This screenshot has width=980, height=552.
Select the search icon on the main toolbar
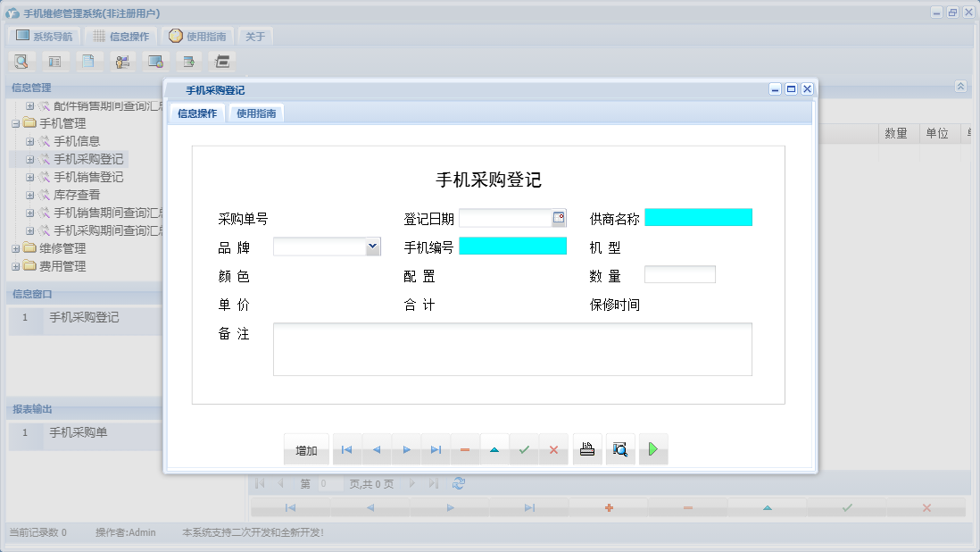click(21, 61)
